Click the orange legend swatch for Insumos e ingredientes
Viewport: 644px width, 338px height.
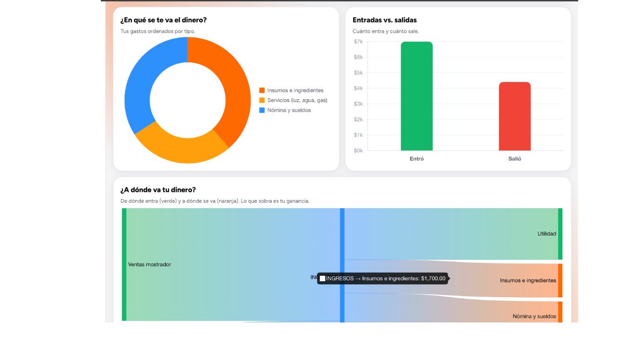(x=262, y=90)
